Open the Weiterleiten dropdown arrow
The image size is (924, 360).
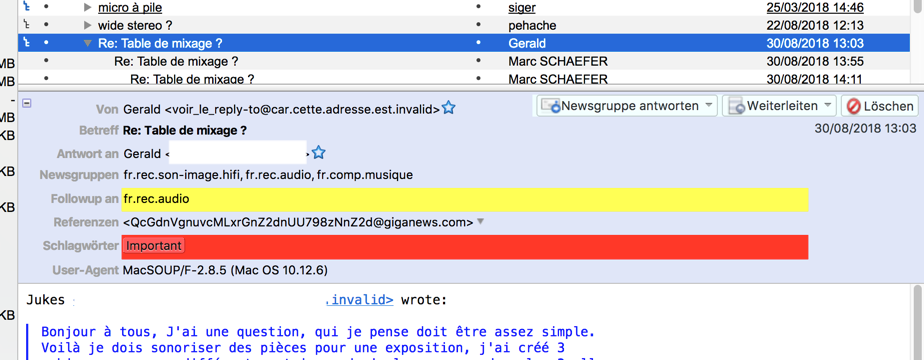[828, 105]
